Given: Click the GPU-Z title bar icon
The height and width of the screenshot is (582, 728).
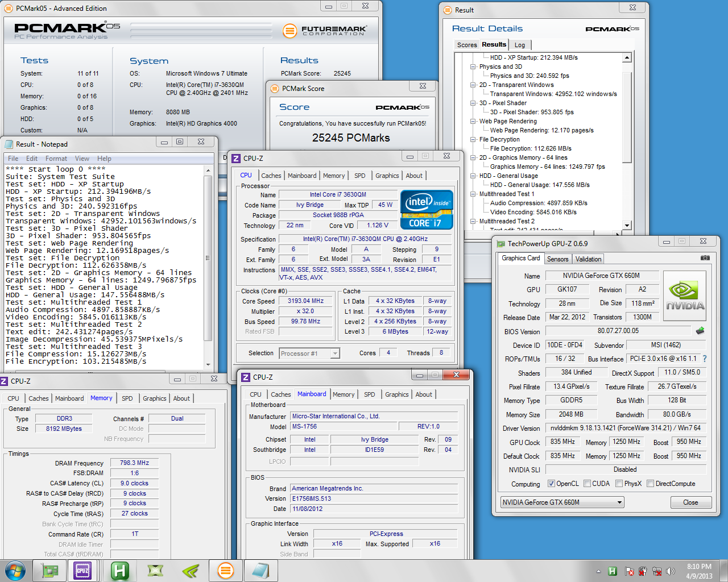Looking at the screenshot, I should (501, 244).
